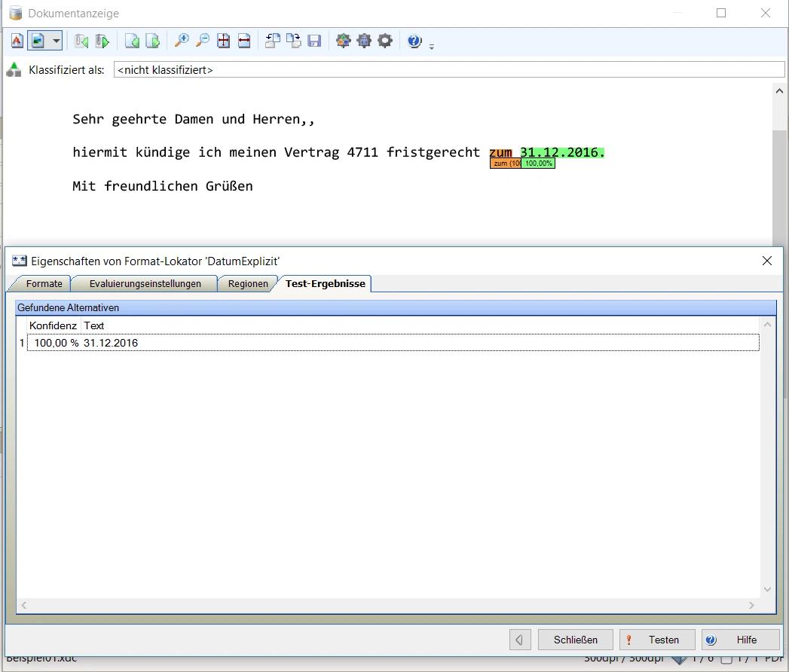The height and width of the screenshot is (672, 789).
Task: Zoom out with the magnifier minus icon
Action: coord(203,41)
